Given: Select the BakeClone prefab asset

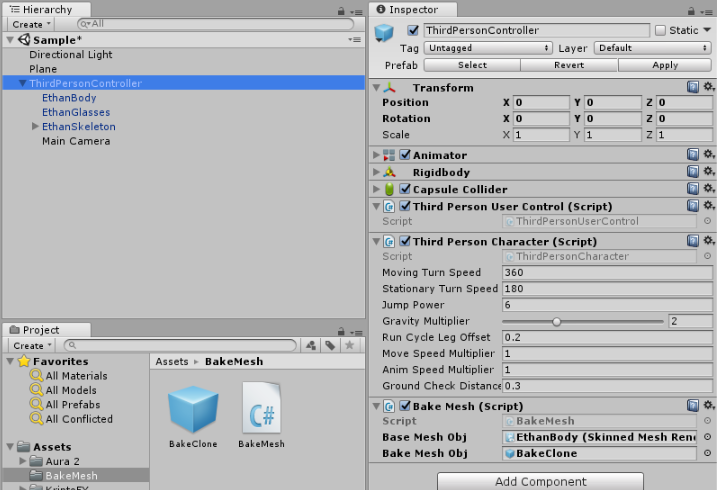Looking at the screenshot, I should click(x=193, y=415).
